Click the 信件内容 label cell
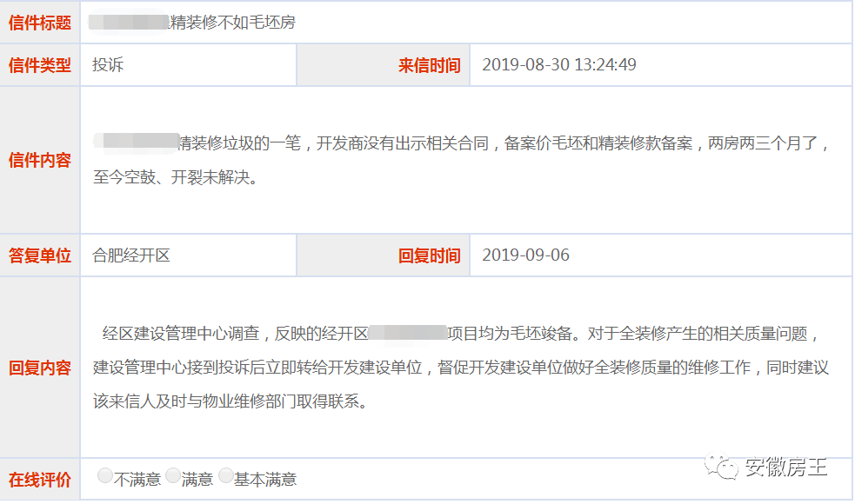 point(40,160)
